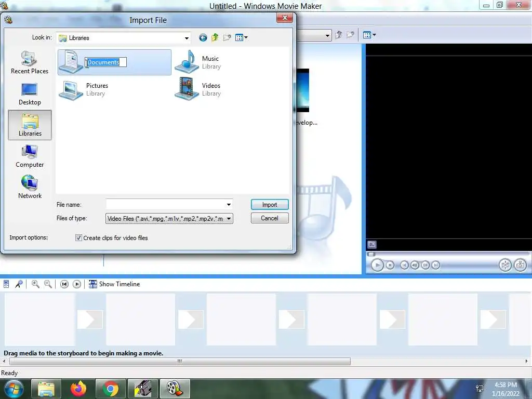Split the clip at current frame
The height and width of the screenshot is (399, 532).
[x=505, y=265]
